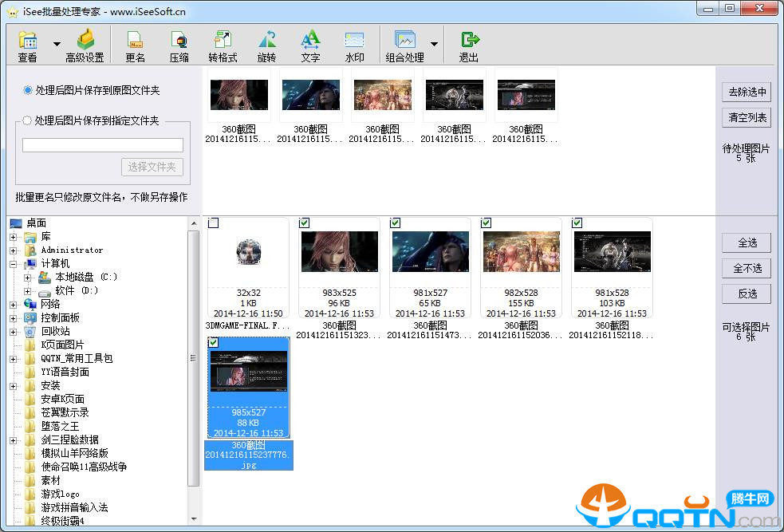
Task: Uncheck the 983x525 image checkbox
Action: pyautogui.click(x=305, y=223)
